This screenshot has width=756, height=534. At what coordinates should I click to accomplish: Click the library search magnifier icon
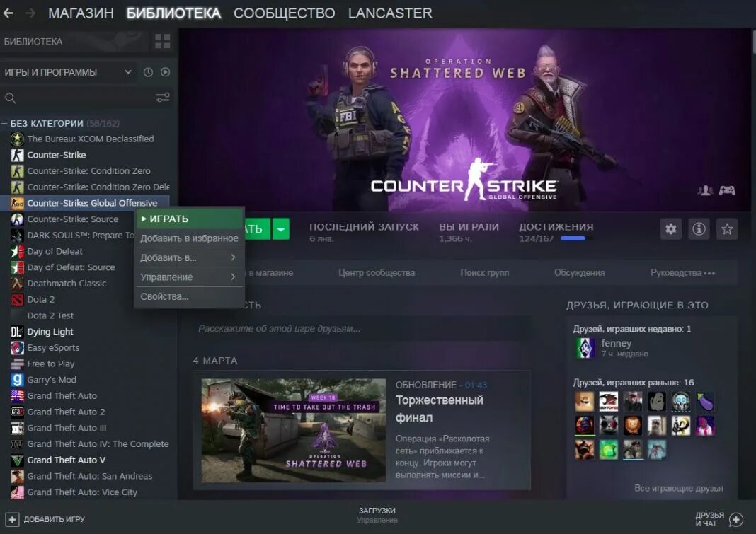[x=10, y=98]
